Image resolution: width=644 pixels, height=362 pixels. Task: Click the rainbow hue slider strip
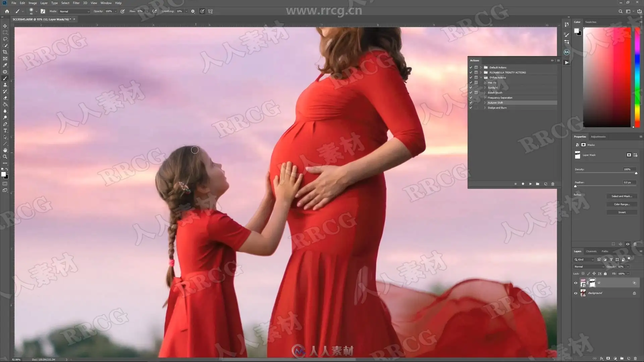point(637,77)
